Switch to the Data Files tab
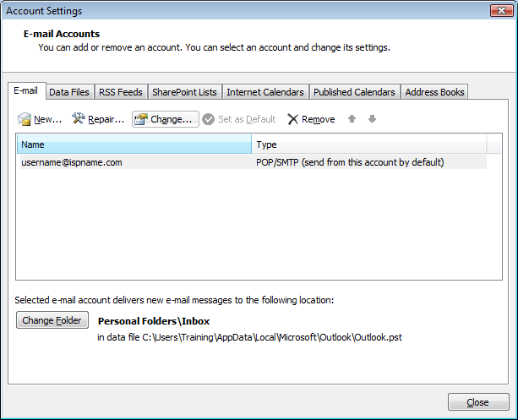Viewport: 518px width, 420px height. pos(69,92)
